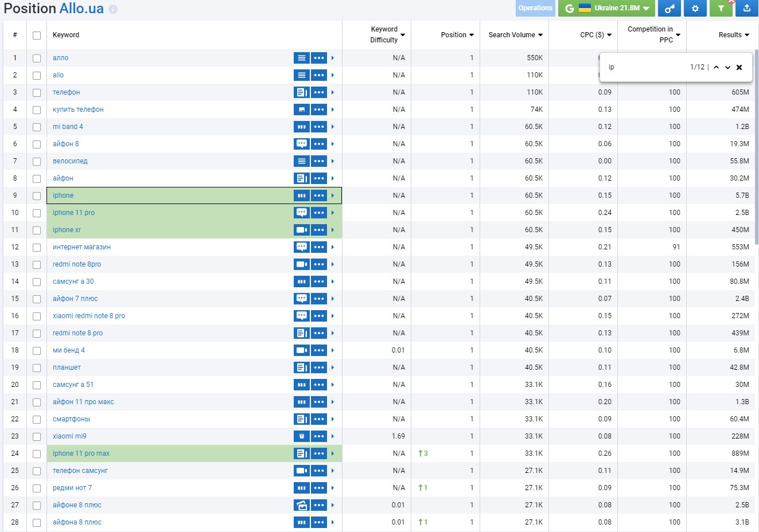Open more options (…) for 'велосипед' row
The width and height of the screenshot is (759, 532).
click(x=319, y=161)
